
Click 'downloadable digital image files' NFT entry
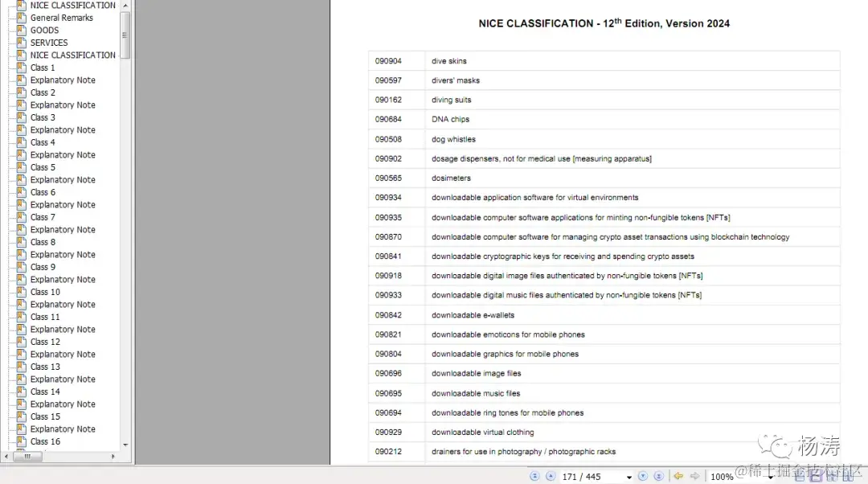(567, 275)
